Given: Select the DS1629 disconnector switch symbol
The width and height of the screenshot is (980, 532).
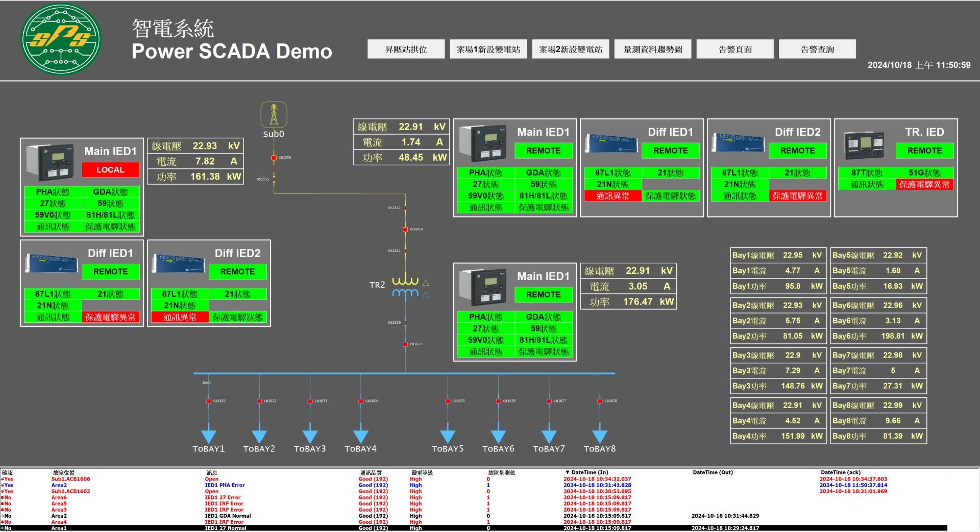Looking at the screenshot, I should click(x=405, y=321).
